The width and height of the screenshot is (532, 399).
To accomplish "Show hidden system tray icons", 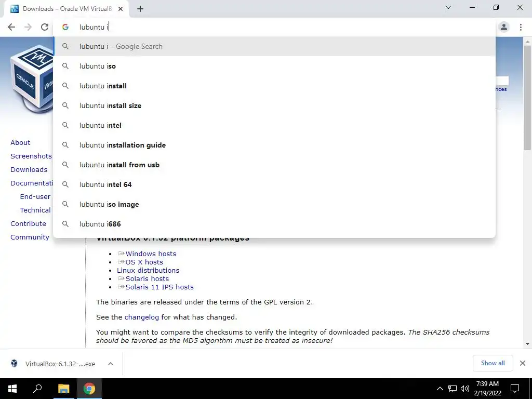I will tap(440, 389).
